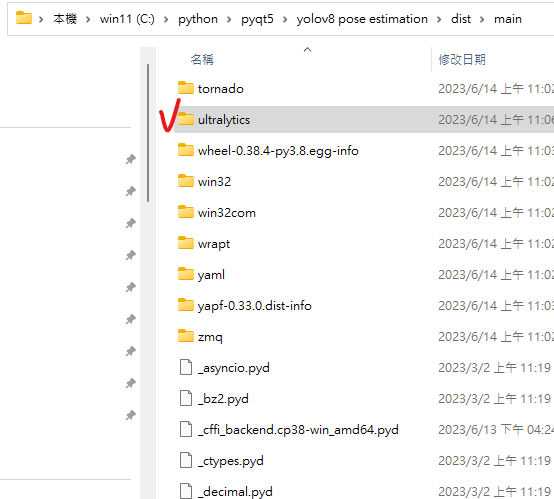Select the tornado folder name

[220, 88]
